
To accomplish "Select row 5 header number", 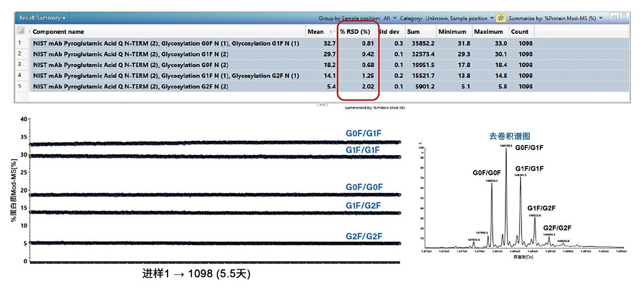I will click(20, 86).
